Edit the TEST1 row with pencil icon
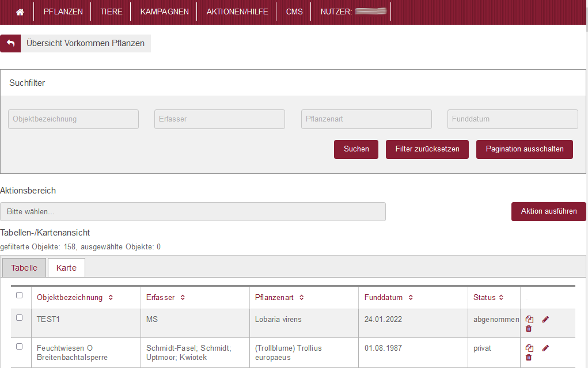The image size is (588, 368). [545, 319]
